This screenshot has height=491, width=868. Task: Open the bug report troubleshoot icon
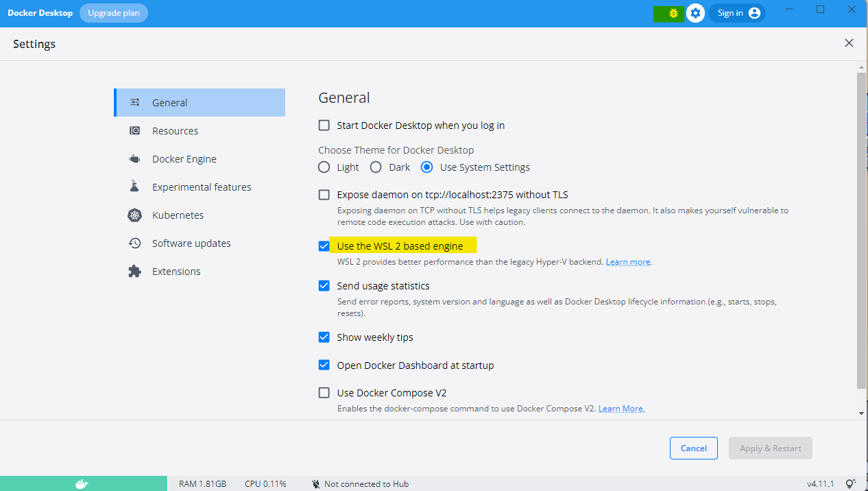(x=673, y=13)
